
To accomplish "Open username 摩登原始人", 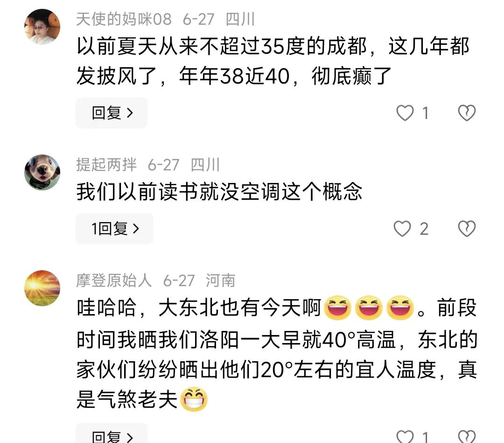I will point(114,281).
